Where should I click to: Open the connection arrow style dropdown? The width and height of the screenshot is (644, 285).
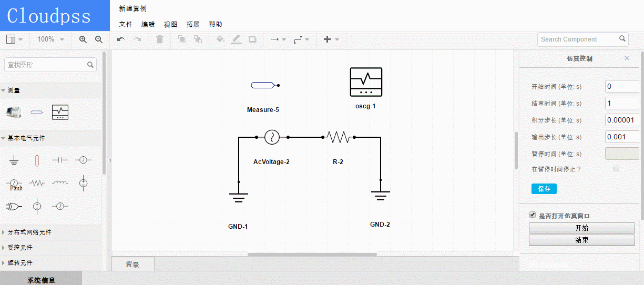tap(278, 39)
